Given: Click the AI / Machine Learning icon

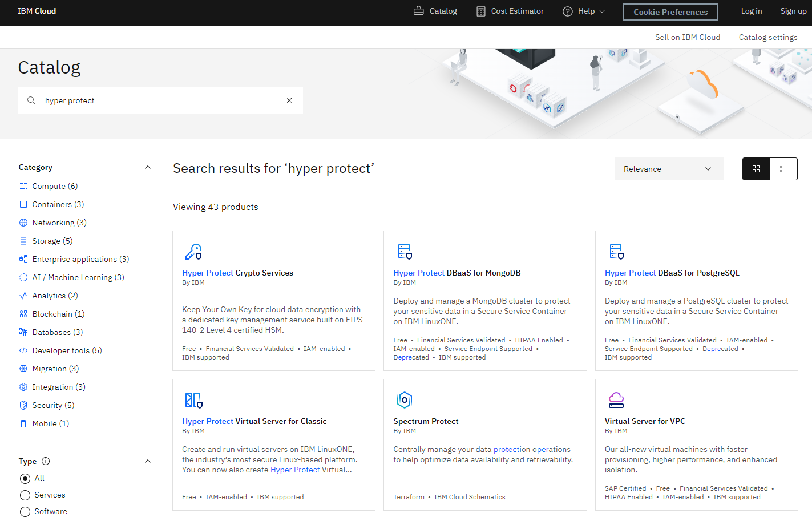Looking at the screenshot, I should tap(23, 277).
